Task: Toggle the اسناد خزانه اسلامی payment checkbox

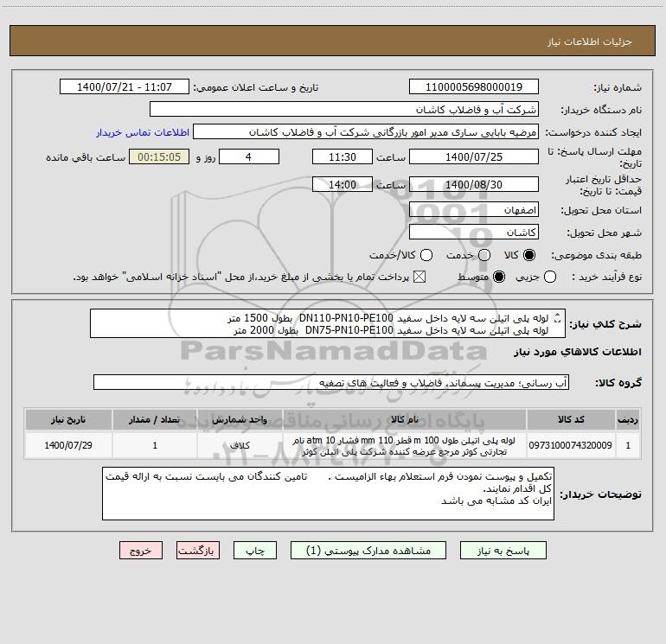Action: click(419, 277)
